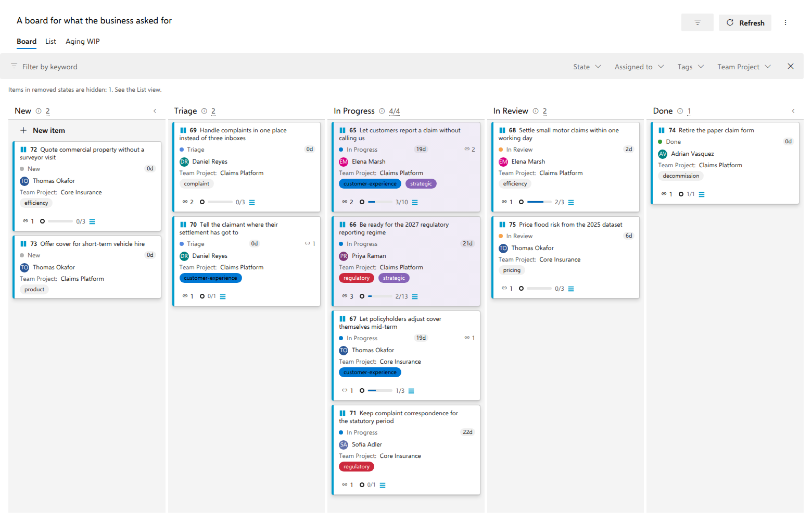
Task: Click the info icon beside the Triage column
Action: tap(204, 111)
